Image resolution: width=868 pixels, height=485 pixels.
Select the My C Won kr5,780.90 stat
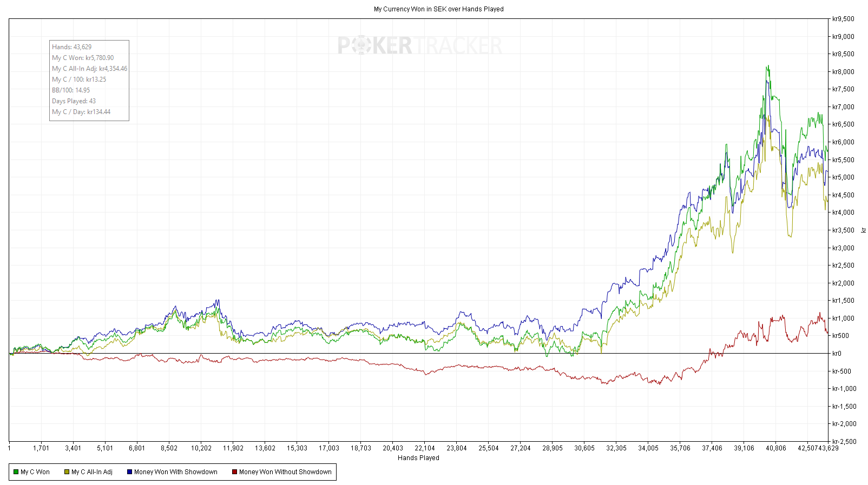coord(83,58)
